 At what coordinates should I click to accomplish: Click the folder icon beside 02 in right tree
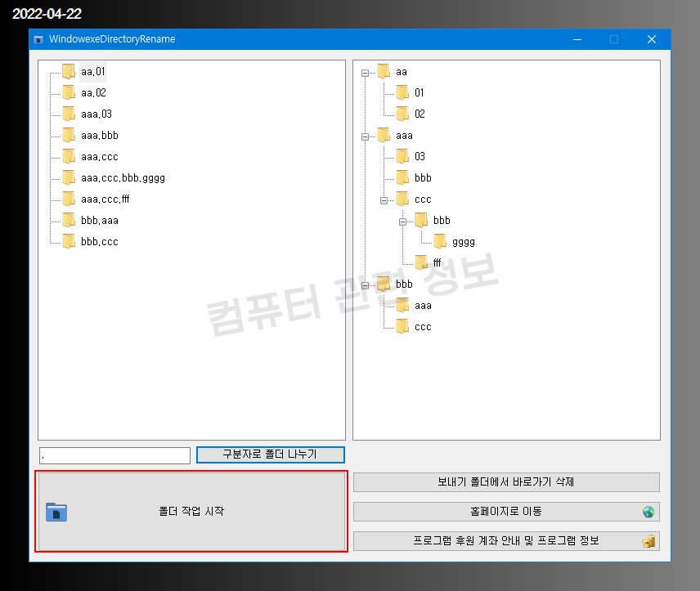pyautogui.click(x=402, y=114)
